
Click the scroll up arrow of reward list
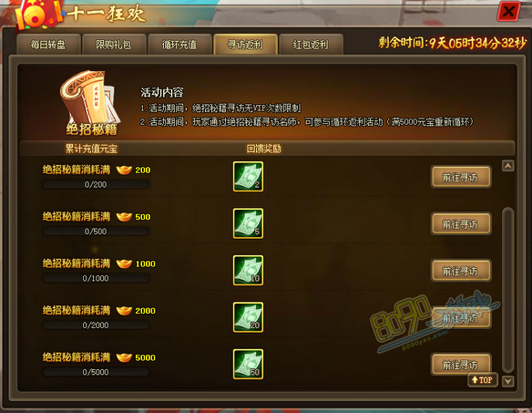tap(508, 166)
